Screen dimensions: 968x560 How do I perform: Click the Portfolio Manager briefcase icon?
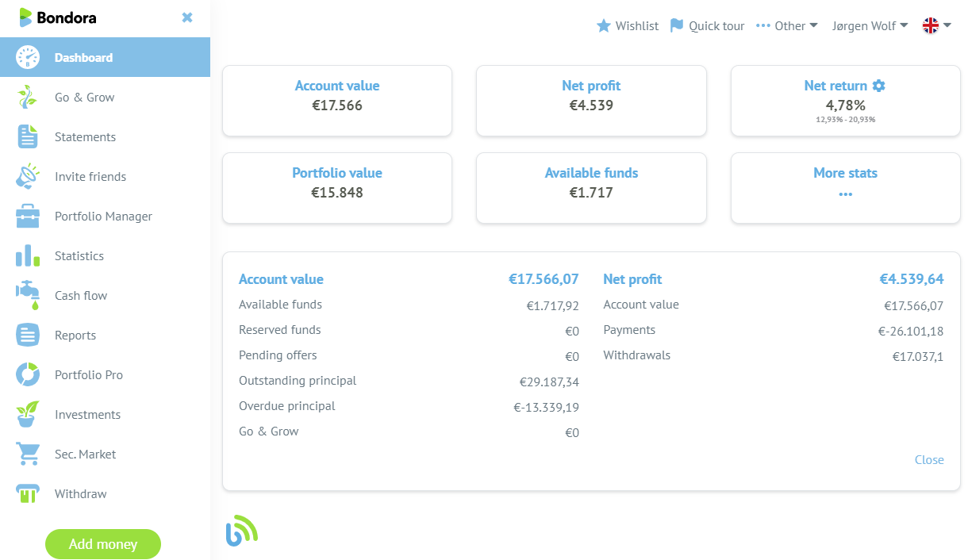pyautogui.click(x=28, y=216)
